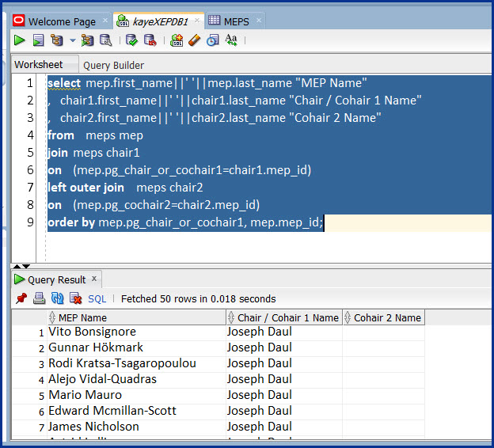This screenshot has height=448, width=494.
Task: Click line 1 select statement in editor
Action: pos(207,83)
